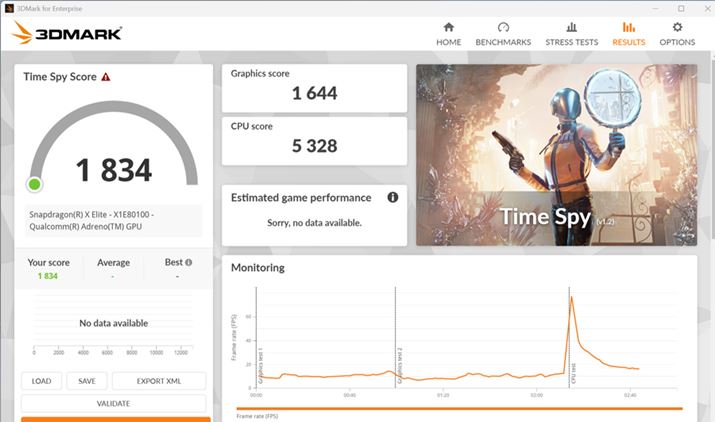The width and height of the screenshot is (715, 422).
Task: Click the EXPORT XML button
Action: tap(159, 381)
